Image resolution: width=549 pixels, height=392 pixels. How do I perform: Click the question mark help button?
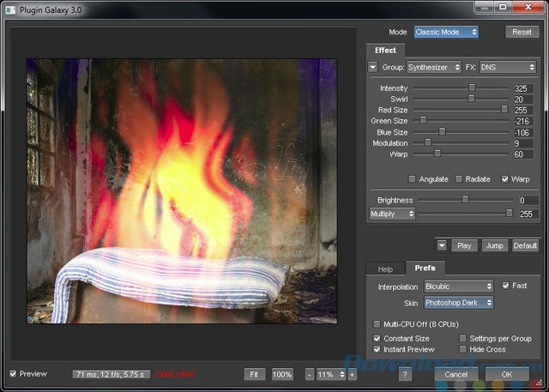click(x=405, y=375)
